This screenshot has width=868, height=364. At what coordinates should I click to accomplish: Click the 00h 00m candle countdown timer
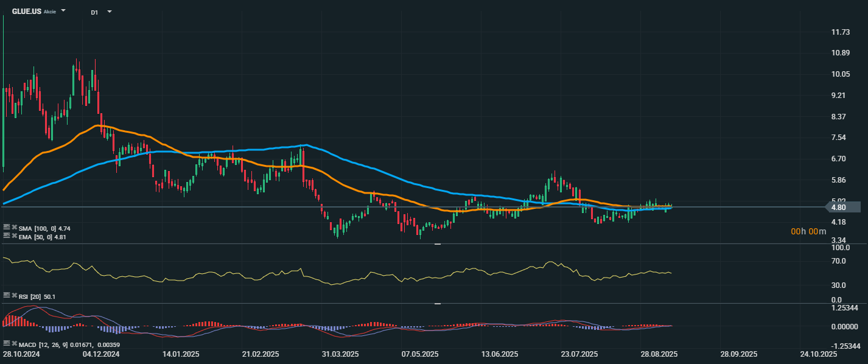click(x=808, y=231)
